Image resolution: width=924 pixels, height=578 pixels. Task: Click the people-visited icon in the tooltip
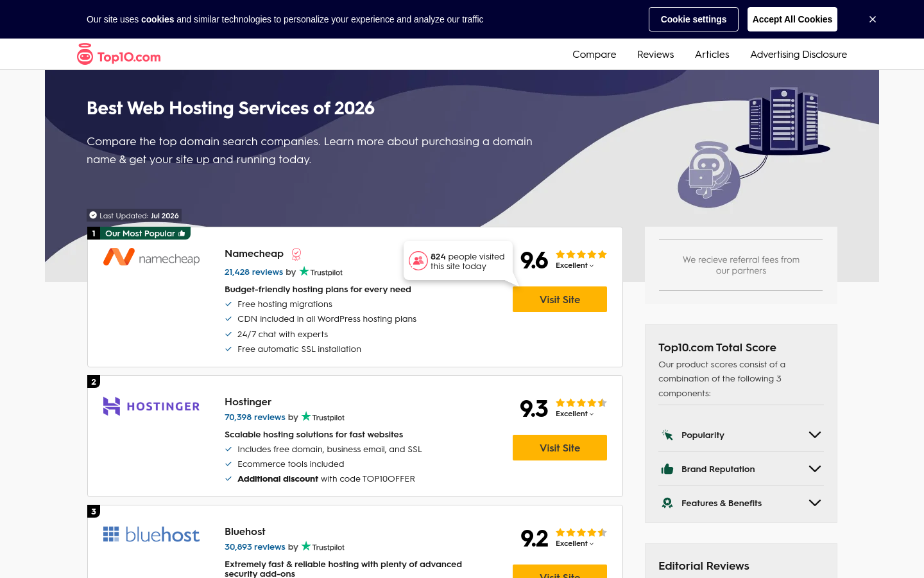tap(418, 261)
